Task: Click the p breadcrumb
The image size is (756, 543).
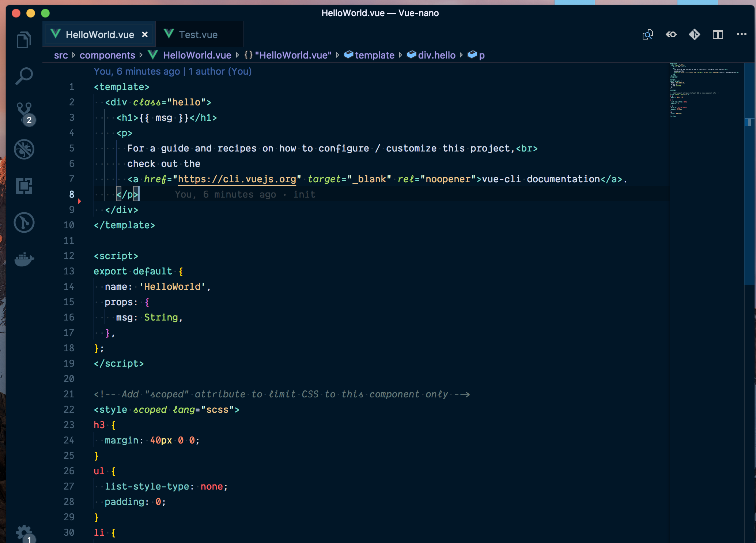Action: [x=476, y=55]
